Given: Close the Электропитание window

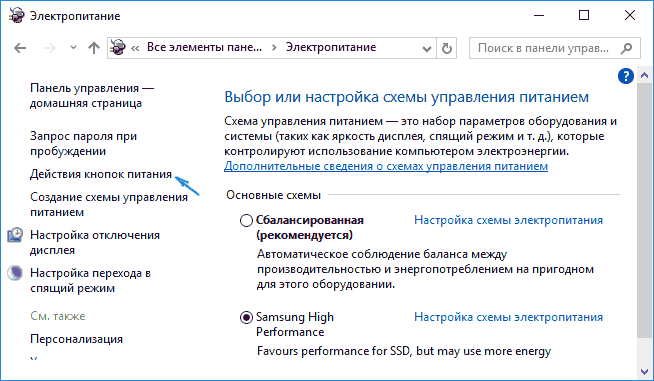Looking at the screenshot, I should 630,15.
